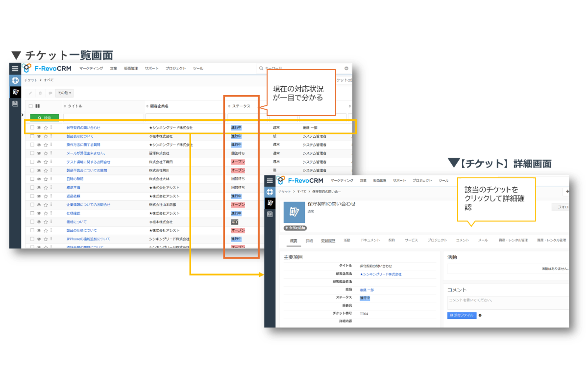Image resolution: width=588 pixels, height=392 pixels.
Task: Check the select-all checkbox in list header
Action: (x=30, y=106)
